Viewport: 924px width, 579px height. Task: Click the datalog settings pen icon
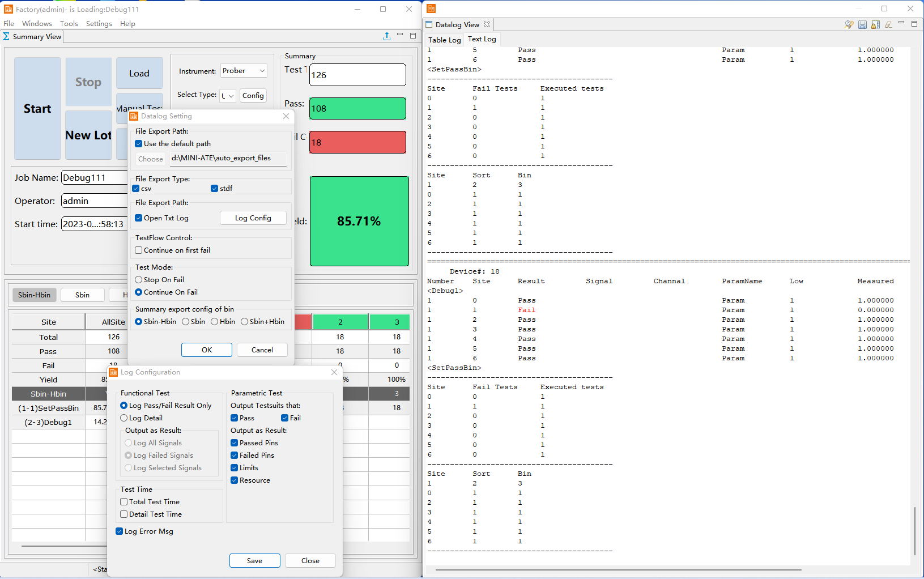click(849, 24)
